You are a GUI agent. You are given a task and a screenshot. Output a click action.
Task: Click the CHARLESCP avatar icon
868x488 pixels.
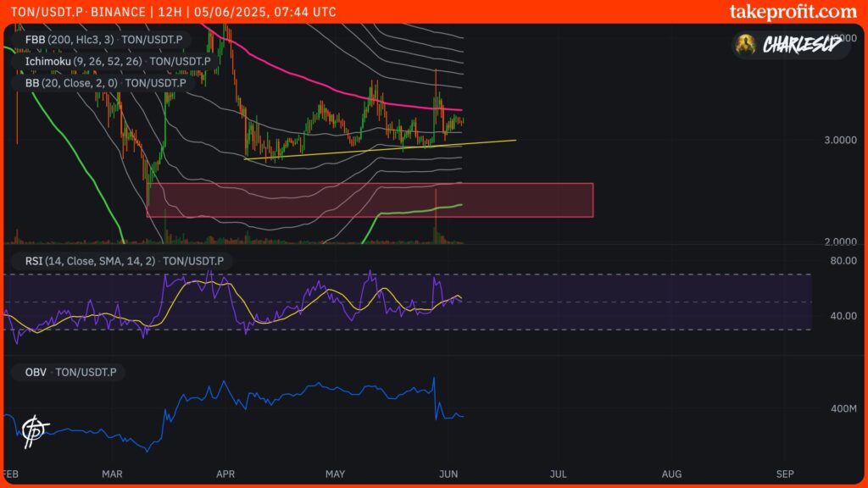click(746, 45)
